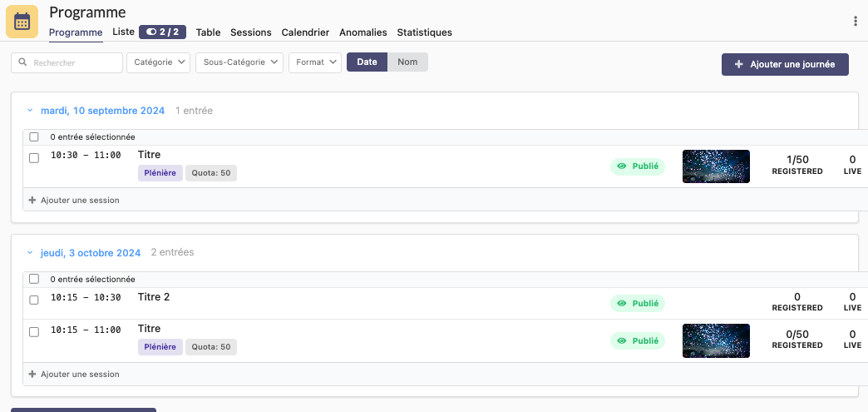Viewport: 868px width, 412px height.
Task: Click the eye icon in the Liste 2/2 badge
Action: pyautogui.click(x=151, y=32)
